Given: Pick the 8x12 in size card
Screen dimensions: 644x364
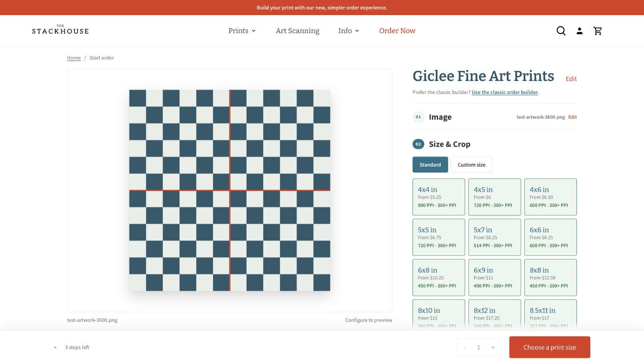Looking at the screenshot, I should click(x=495, y=314).
